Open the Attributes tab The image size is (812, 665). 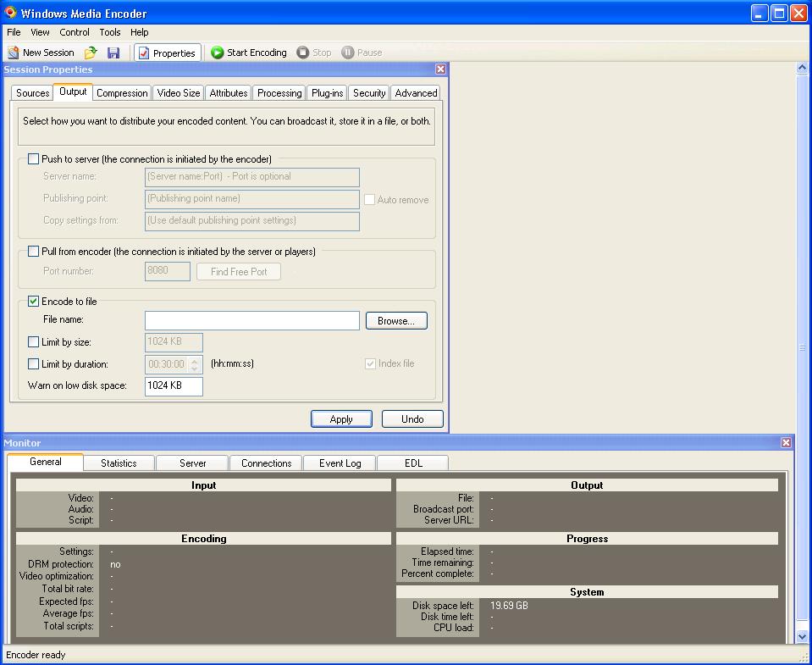[x=229, y=92]
